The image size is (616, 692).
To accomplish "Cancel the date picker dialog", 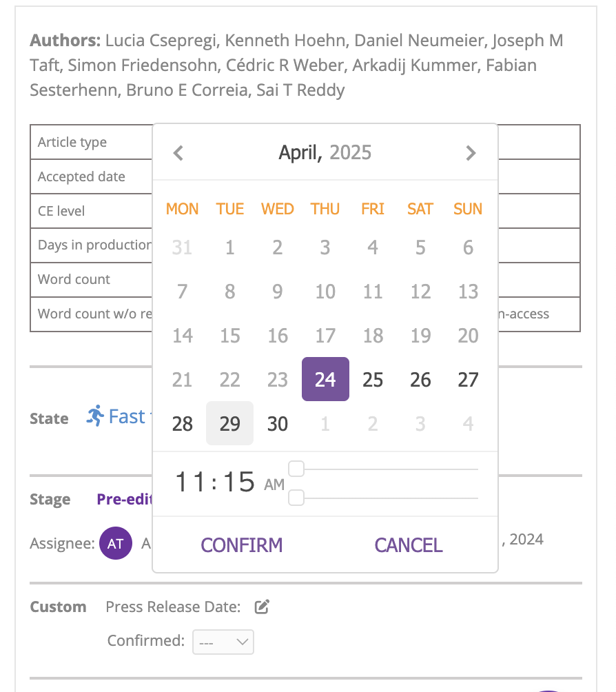I will pyautogui.click(x=409, y=545).
